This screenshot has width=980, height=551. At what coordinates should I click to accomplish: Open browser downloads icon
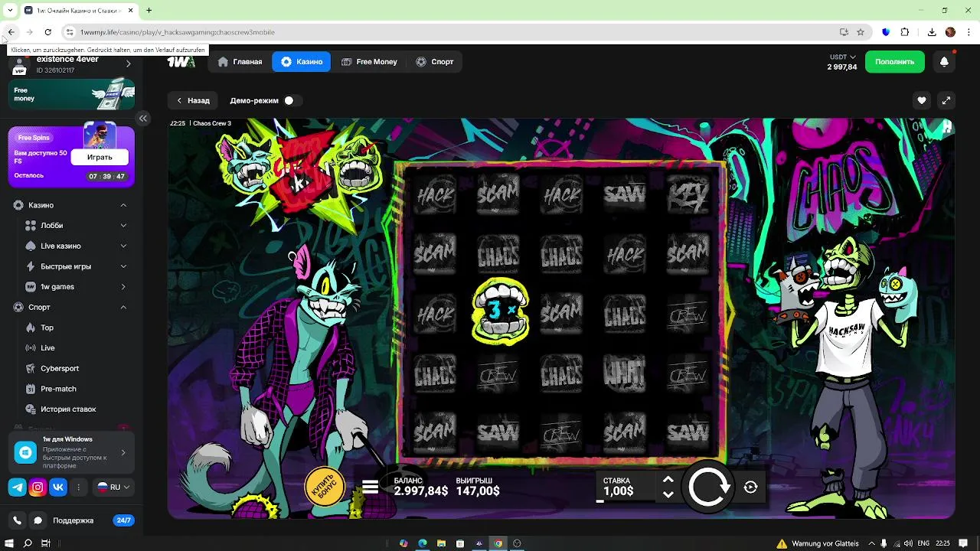932,32
